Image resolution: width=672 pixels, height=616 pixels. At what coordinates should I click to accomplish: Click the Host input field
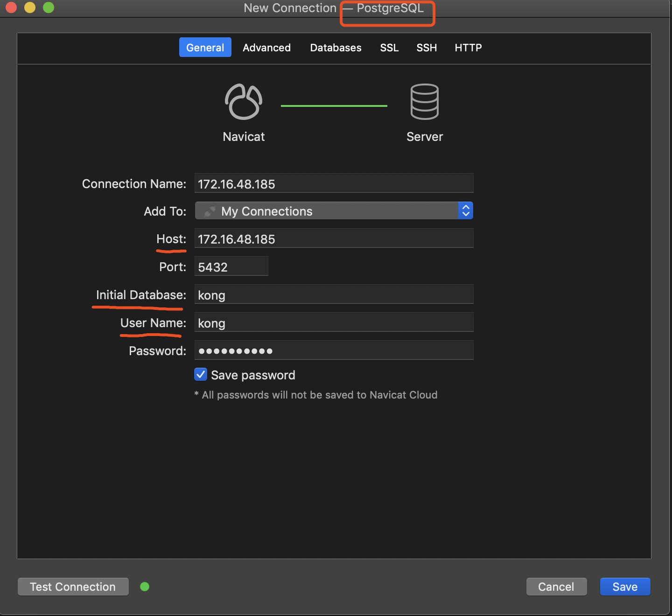pyautogui.click(x=334, y=238)
